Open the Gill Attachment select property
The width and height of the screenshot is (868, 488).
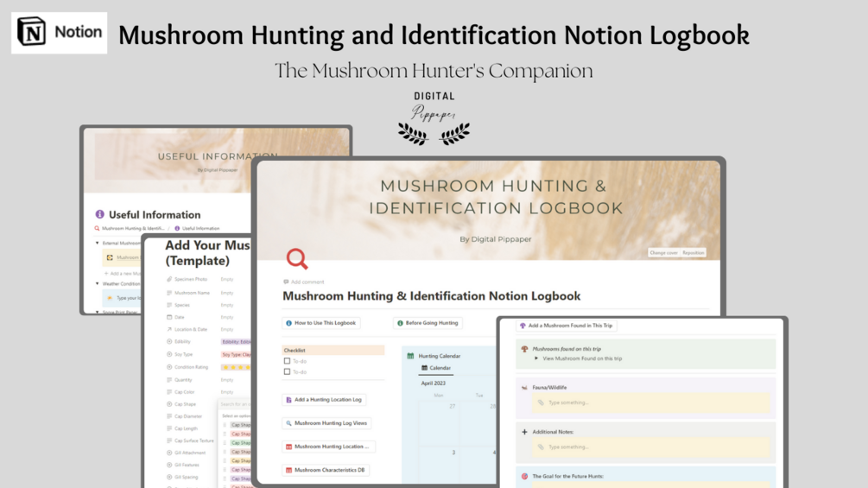[186, 453]
